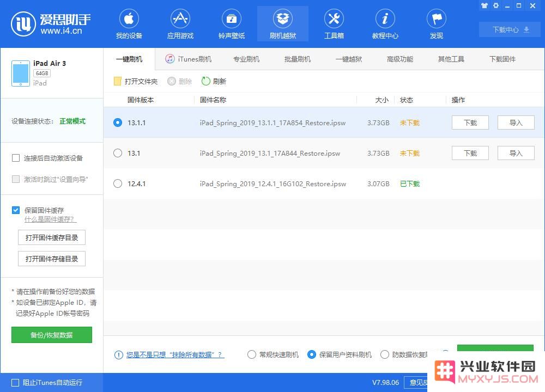Click iPad_Spring_2019_13.1.1_17A854_Restore.ipsw filename

(x=272, y=123)
